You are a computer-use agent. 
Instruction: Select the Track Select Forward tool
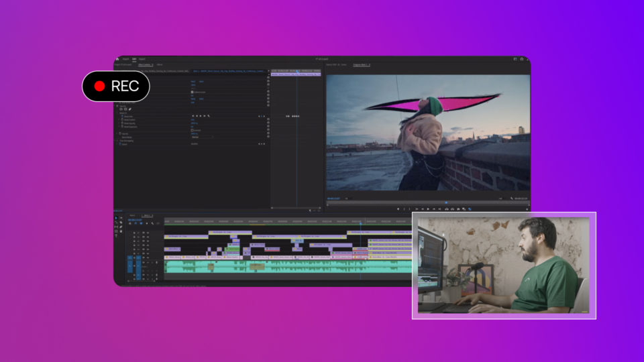click(x=121, y=218)
